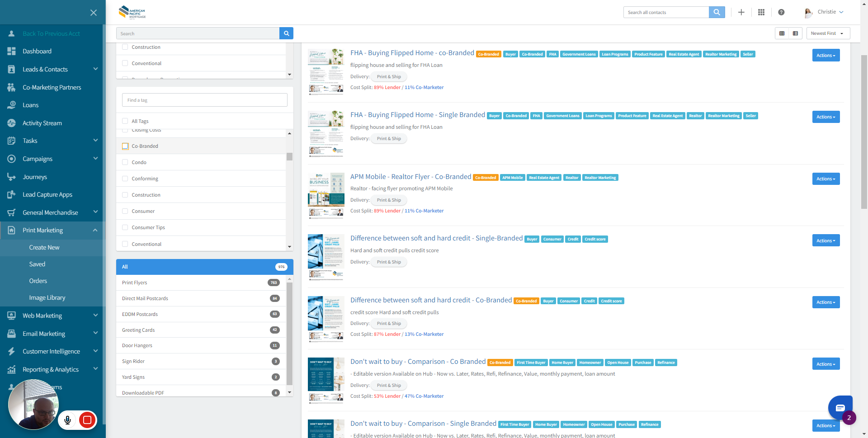Open Image Library submenu item

point(47,297)
